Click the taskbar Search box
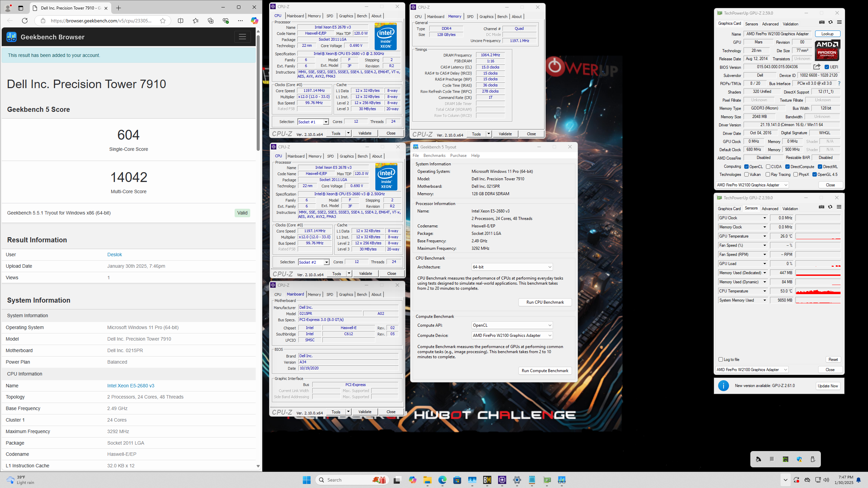 pos(353,480)
